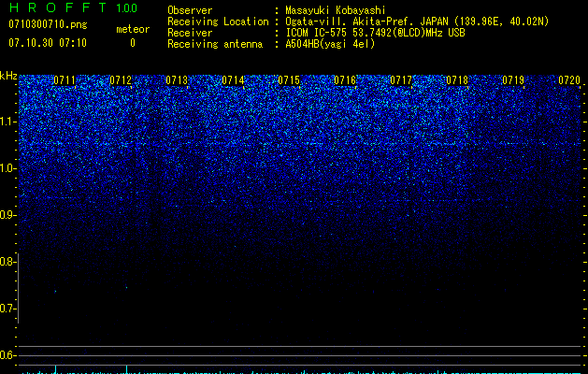
Task: Select the observer name Masayuki Kobayashi
Action: pos(335,10)
